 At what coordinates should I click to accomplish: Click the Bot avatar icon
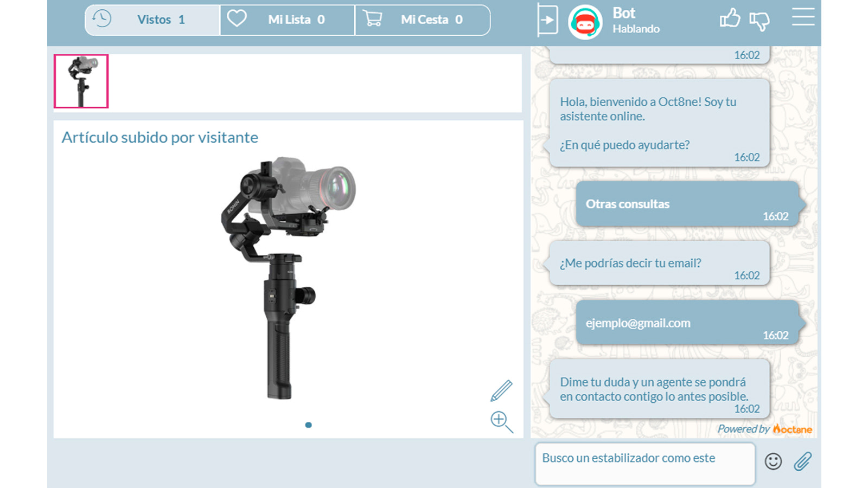pyautogui.click(x=585, y=22)
